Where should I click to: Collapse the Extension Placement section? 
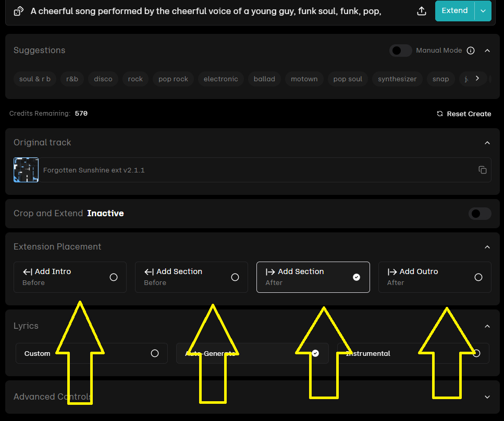(x=487, y=247)
